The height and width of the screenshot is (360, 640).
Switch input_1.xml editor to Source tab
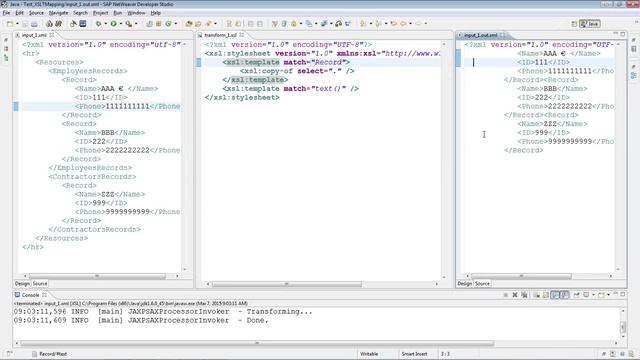click(x=40, y=283)
